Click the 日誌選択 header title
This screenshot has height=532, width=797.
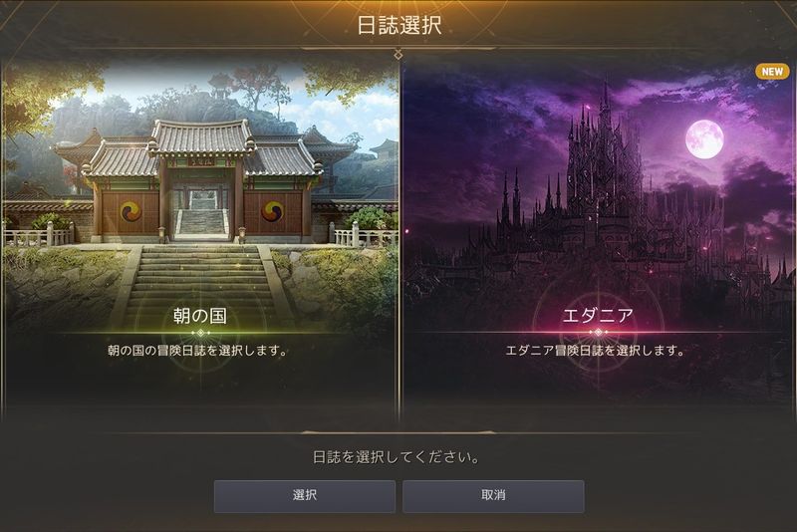coord(399,26)
